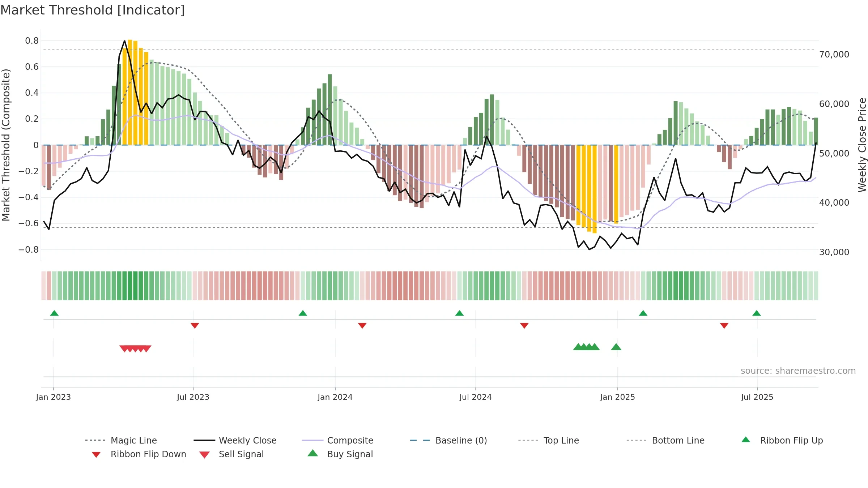Click the ribbon flip down marker at Jul 2023

[195, 326]
